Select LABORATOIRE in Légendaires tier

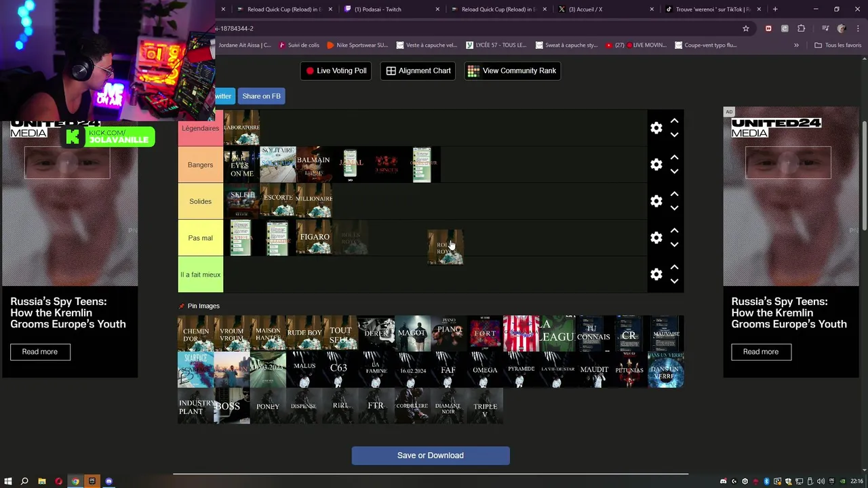[241, 128]
